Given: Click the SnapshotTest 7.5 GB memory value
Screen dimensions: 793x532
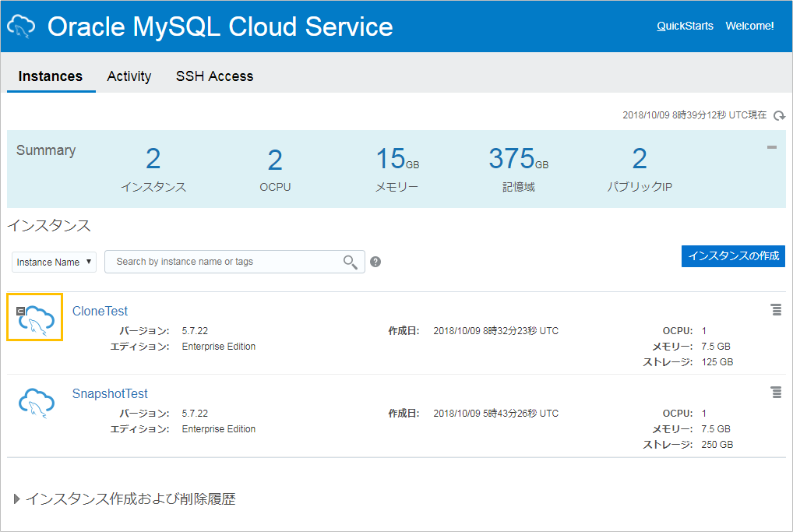Looking at the screenshot, I should (x=716, y=429).
